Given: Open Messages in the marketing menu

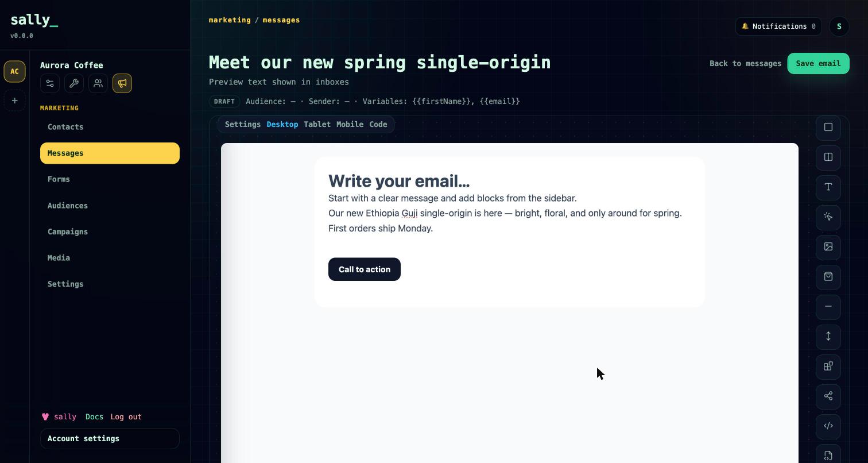Looking at the screenshot, I should [110, 153].
